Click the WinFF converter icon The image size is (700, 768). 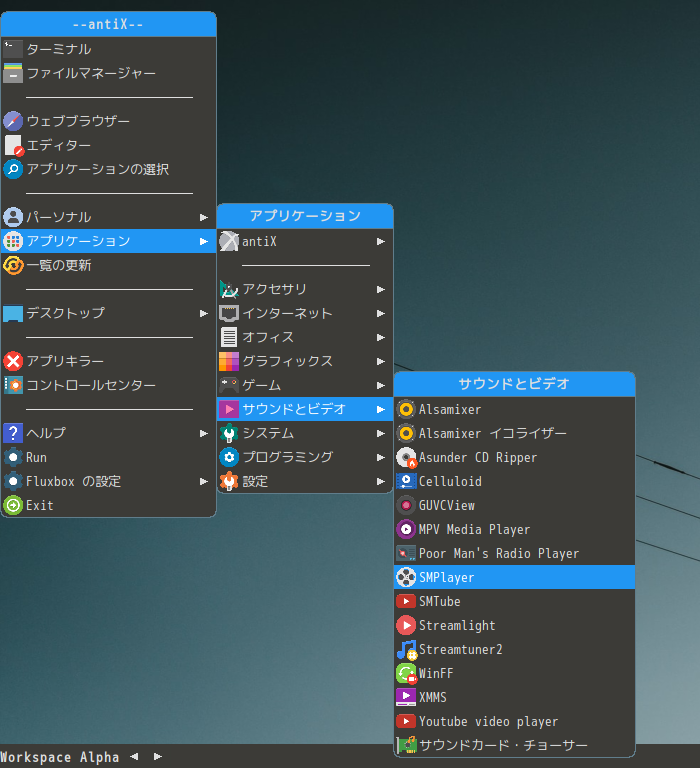point(406,673)
